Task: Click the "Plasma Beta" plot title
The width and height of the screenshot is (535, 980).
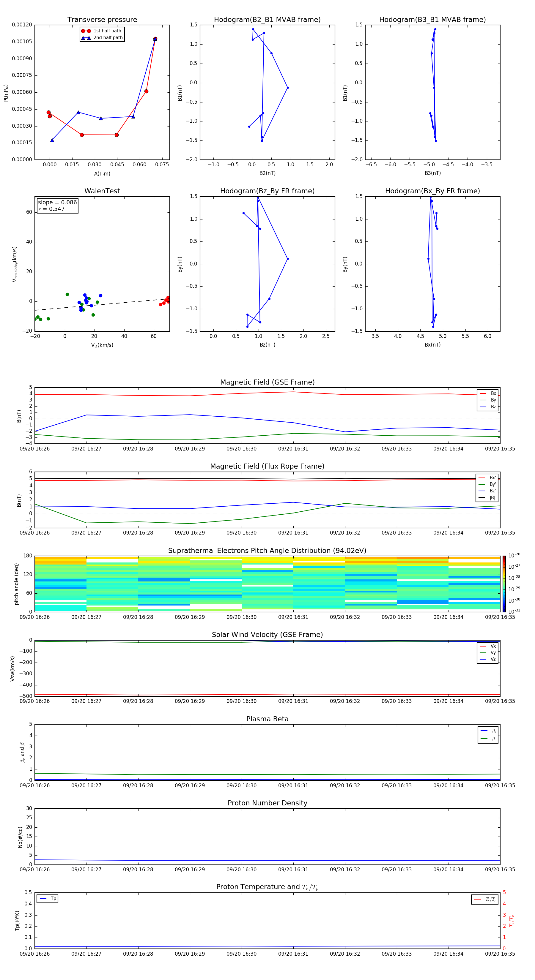Action: (267, 719)
